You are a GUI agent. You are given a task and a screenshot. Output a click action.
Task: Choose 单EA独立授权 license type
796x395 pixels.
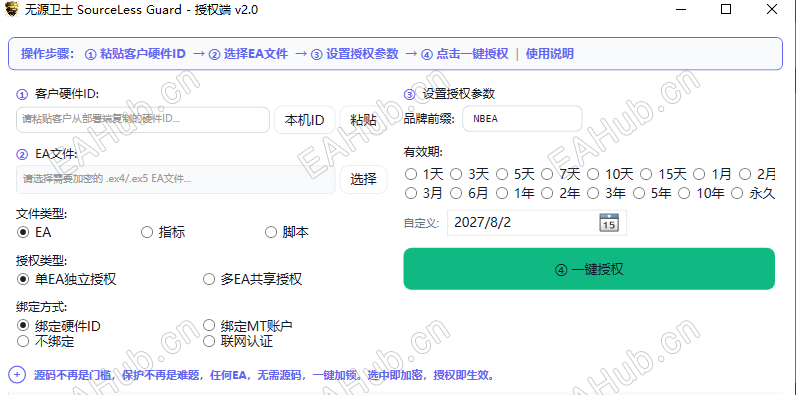coord(67,279)
